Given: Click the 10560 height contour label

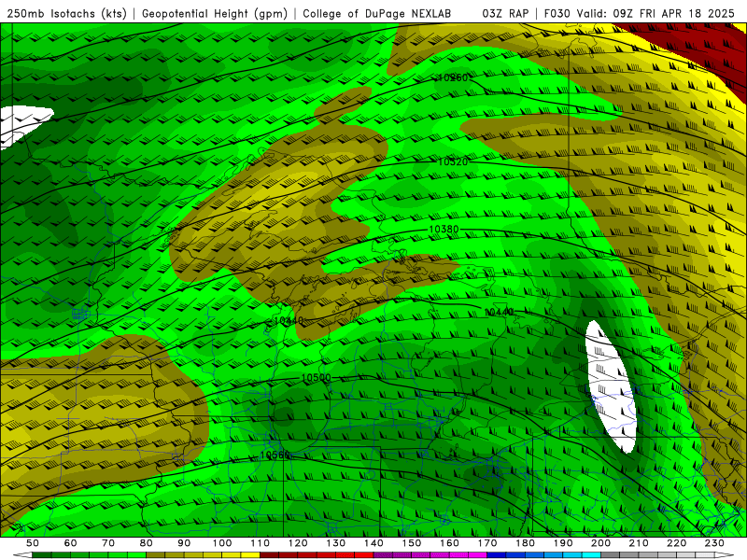Looking at the screenshot, I should [x=275, y=455].
